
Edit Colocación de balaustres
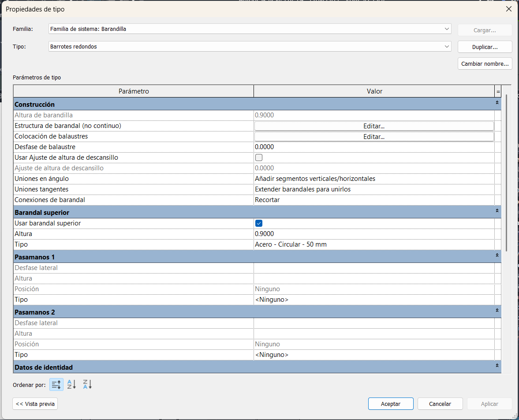[373, 137]
